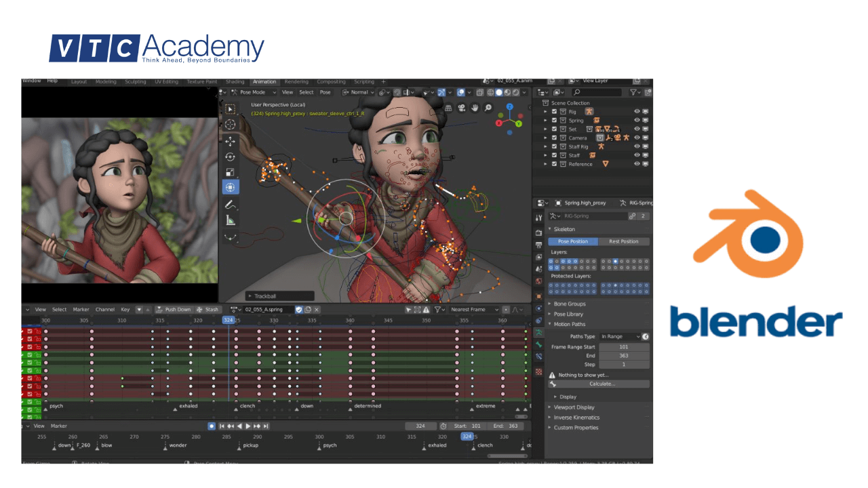Viewport: 868px width, 488px height.
Task: Click the Step field showing 1
Action: click(x=624, y=364)
